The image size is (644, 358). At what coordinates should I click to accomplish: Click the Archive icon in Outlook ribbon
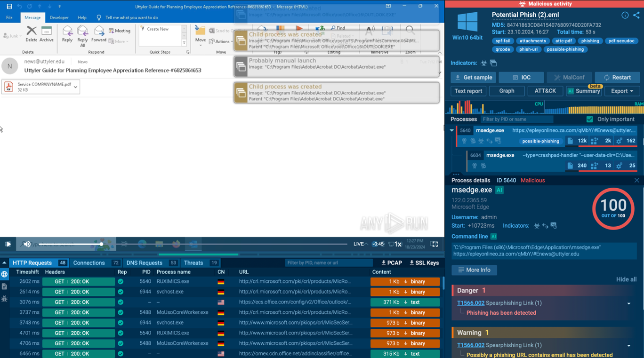[x=47, y=34]
